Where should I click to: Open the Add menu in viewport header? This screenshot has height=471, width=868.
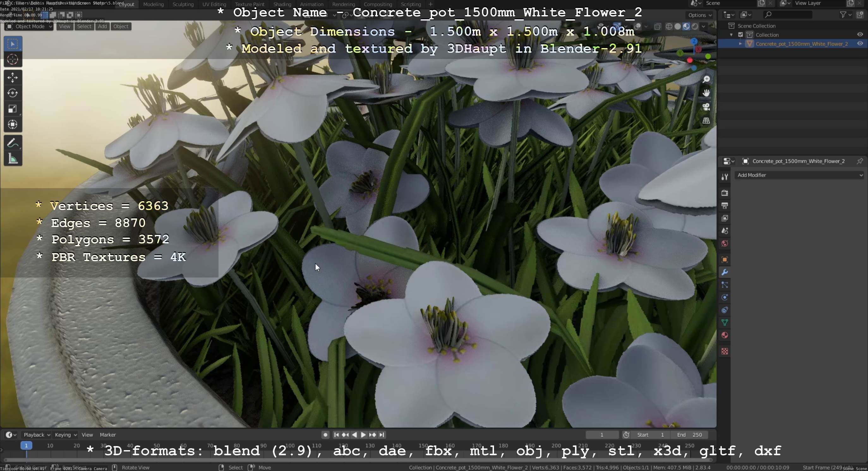tap(102, 27)
